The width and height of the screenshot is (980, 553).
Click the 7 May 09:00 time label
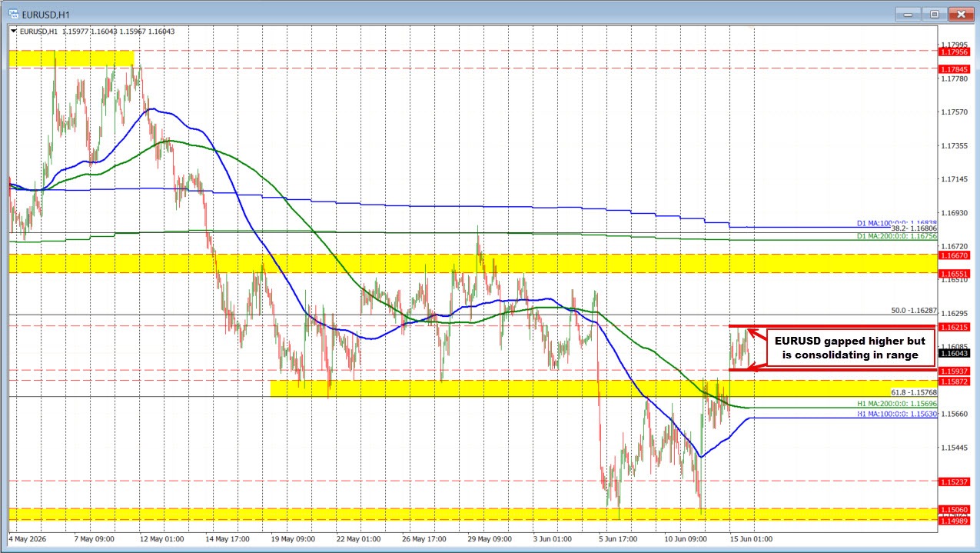pyautogui.click(x=96, y=538)
